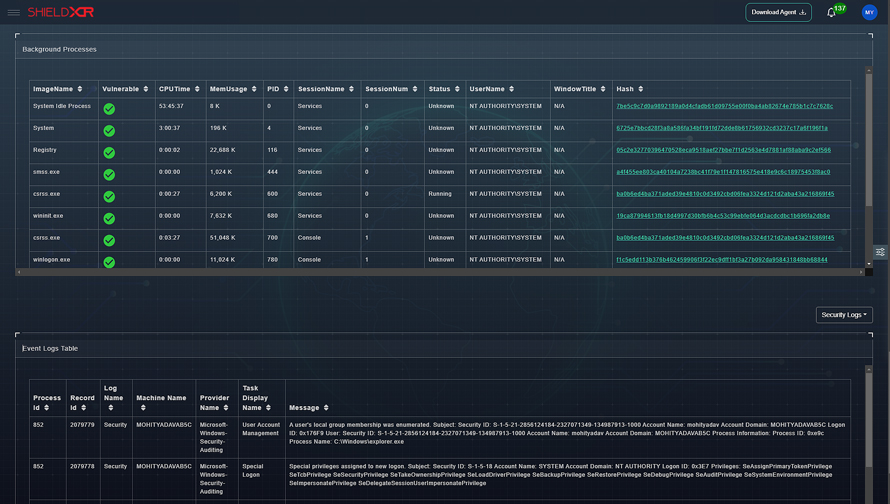Open the MY user avatar menu
Viewport: 890px width, 504px height.
point(869,12)
